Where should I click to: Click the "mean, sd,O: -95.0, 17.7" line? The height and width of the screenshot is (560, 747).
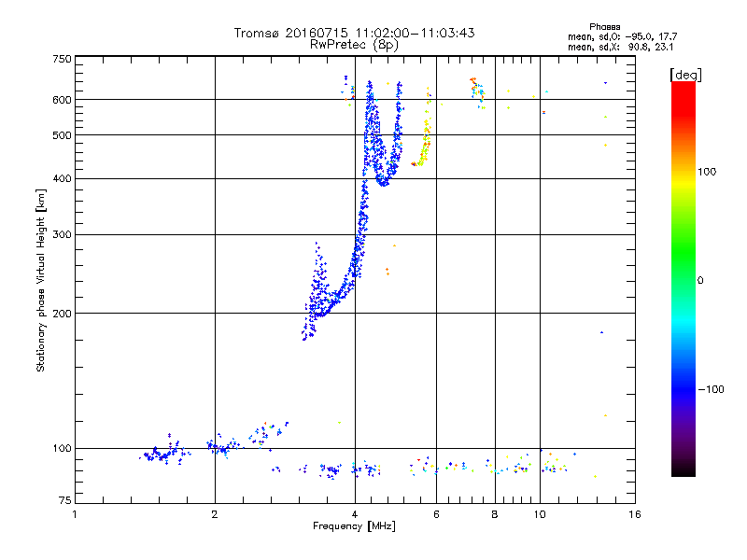coord(622,36)
